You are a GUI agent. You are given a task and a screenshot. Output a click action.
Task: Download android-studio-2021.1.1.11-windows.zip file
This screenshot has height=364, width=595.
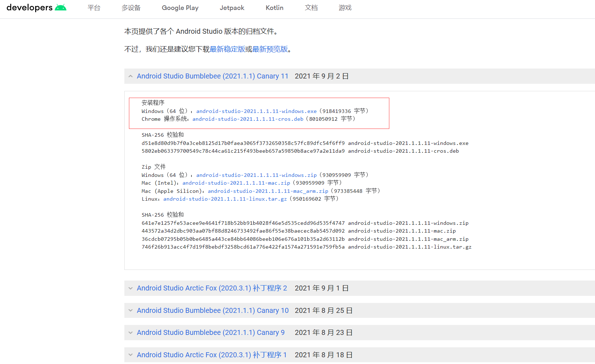coord(256,175)
